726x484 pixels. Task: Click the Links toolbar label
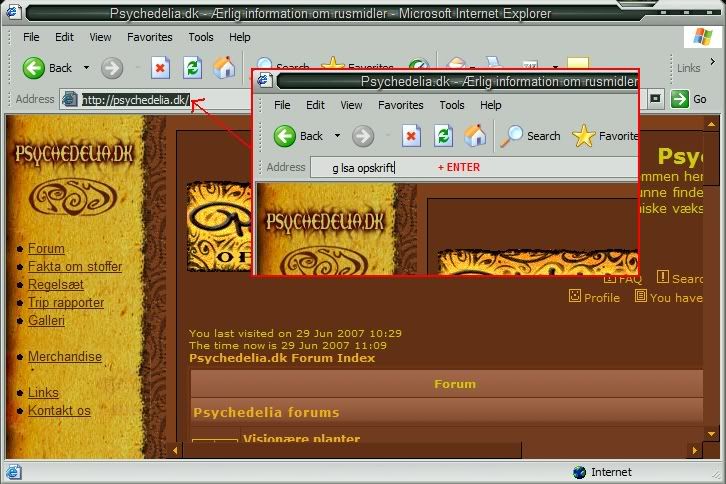(x=688, y=68)
